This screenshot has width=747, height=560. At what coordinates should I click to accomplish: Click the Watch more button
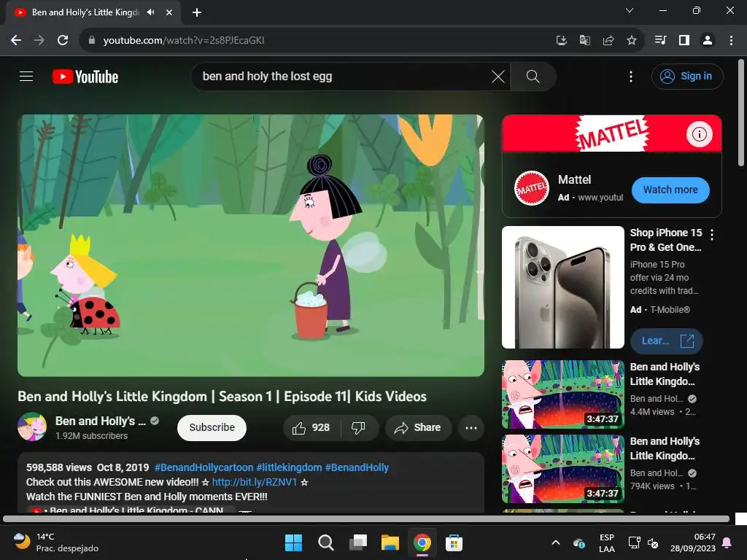670,190
